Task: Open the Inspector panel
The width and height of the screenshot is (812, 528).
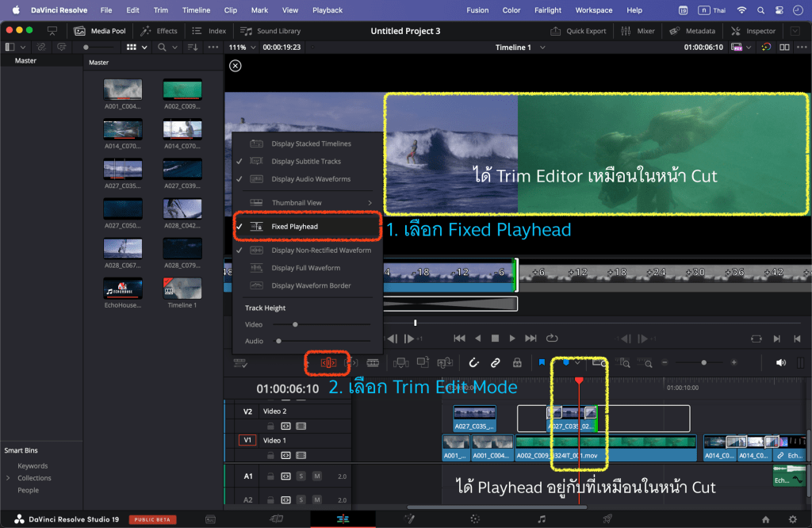Action: [x=753, y=31]
